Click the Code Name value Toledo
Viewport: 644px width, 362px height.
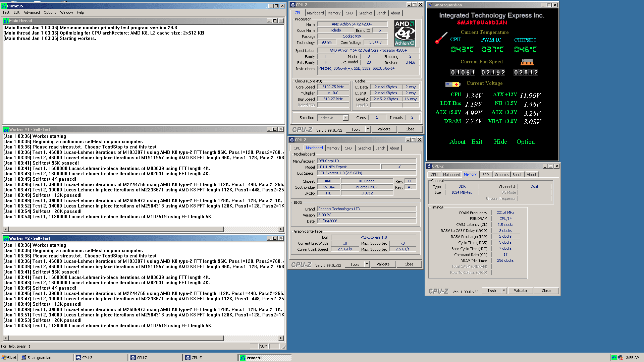click(x=335, y=30)
